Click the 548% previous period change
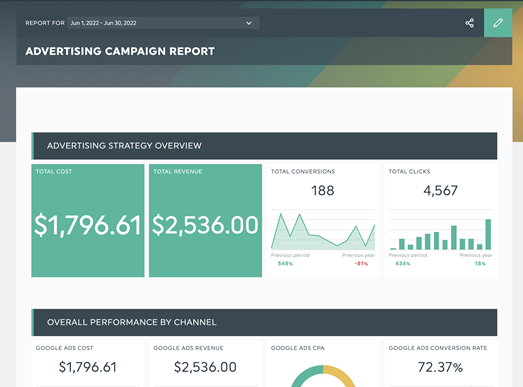Image resolution: width=523 pixels, height=387 pixels. tap(285, 264)
